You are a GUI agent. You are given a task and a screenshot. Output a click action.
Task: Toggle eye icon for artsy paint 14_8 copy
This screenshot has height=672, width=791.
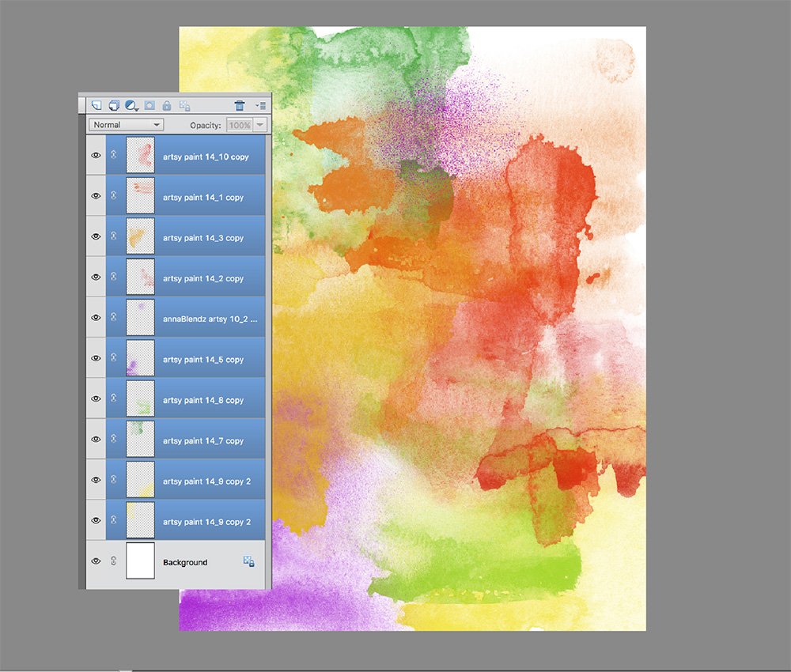[x=96, y=398]
